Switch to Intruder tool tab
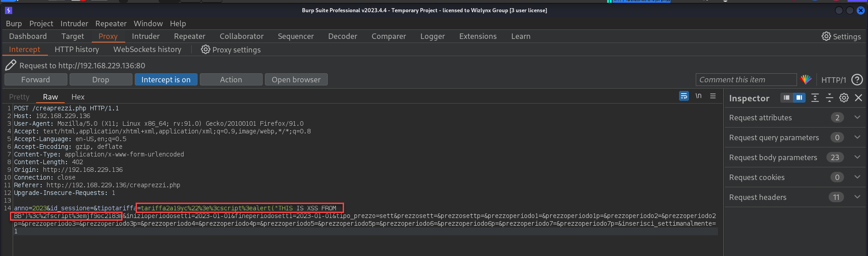Image resolution: width=868 pixels, height=256 pixels. coord(146,36)
